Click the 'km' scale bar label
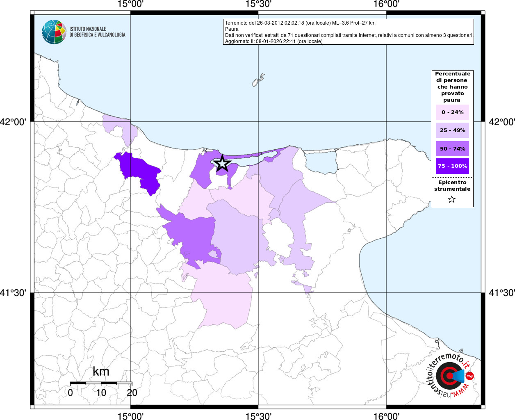Image resolution: width=515 pixels, height=420 pixels. point(101,372)
